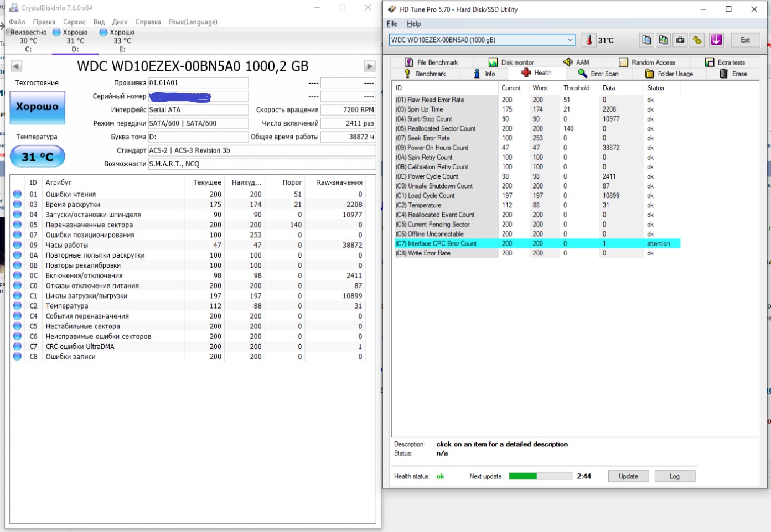Select the Ошибки записи attribute row
This screenshot has height=532, width=771.
[188, 357]
